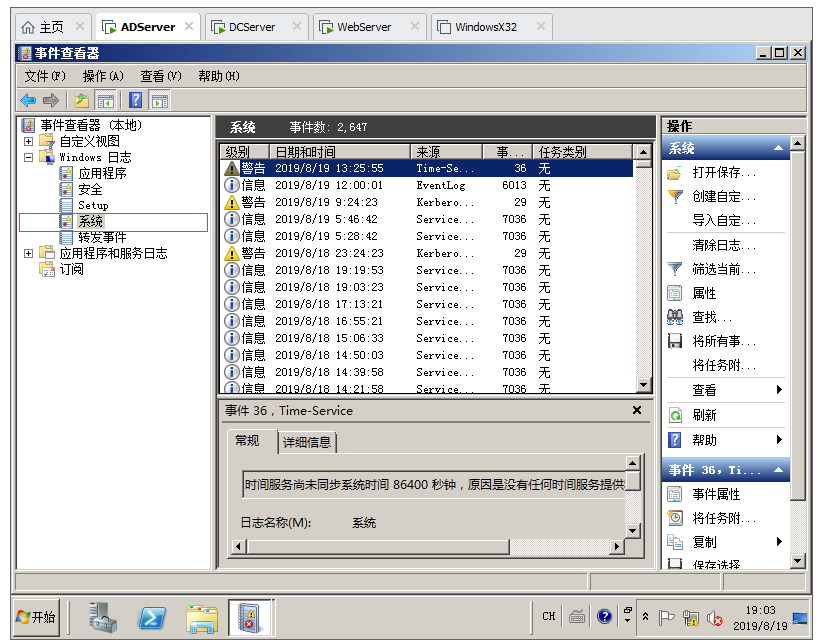Open Windows Explorer from the taskbar
This screenshot has height=642, width=819.
click(x=202, y=618)
